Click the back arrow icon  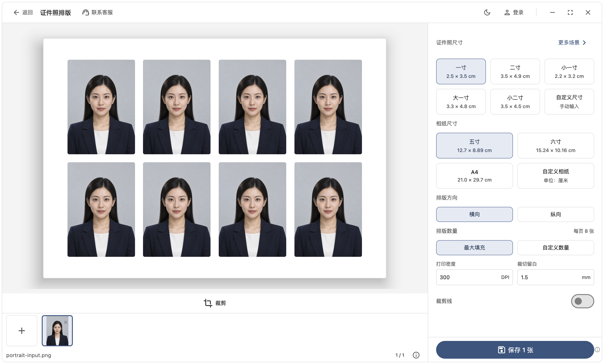[16, 12]
